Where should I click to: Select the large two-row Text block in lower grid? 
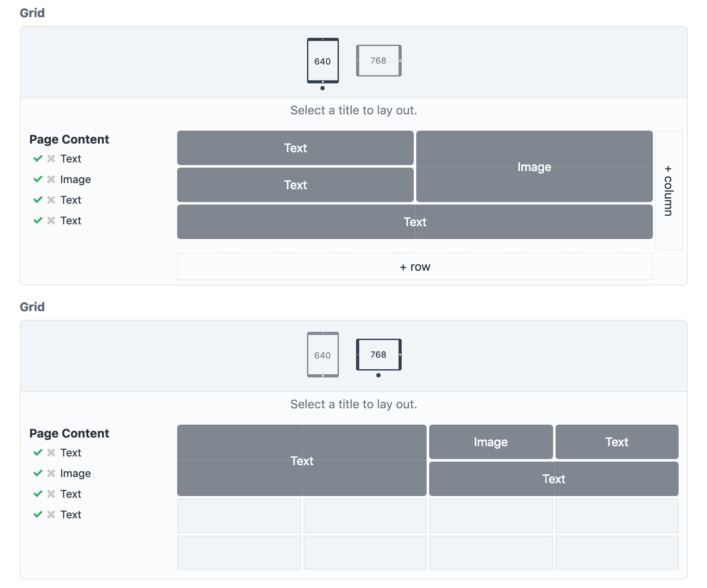click(x=302, y=460)
